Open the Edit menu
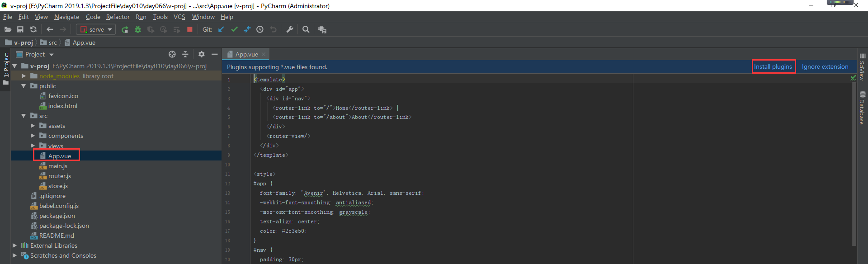Screen dimensions: 868x264 24,17
